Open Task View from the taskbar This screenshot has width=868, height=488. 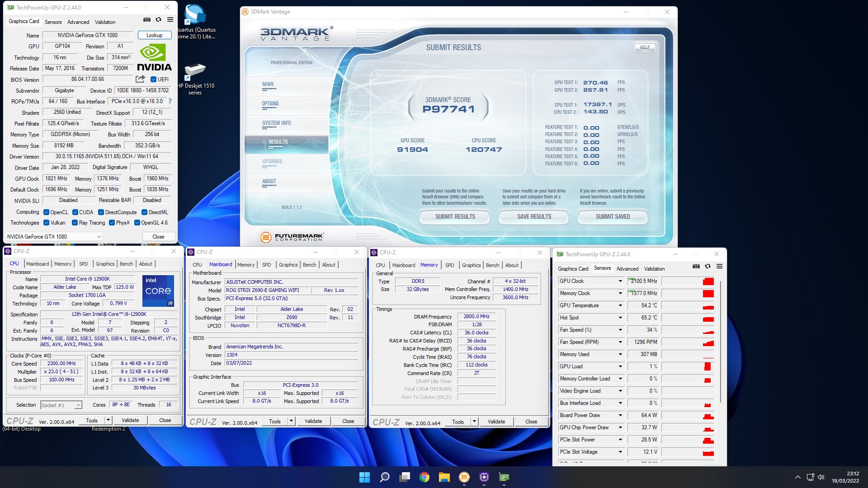coord(405,477)
